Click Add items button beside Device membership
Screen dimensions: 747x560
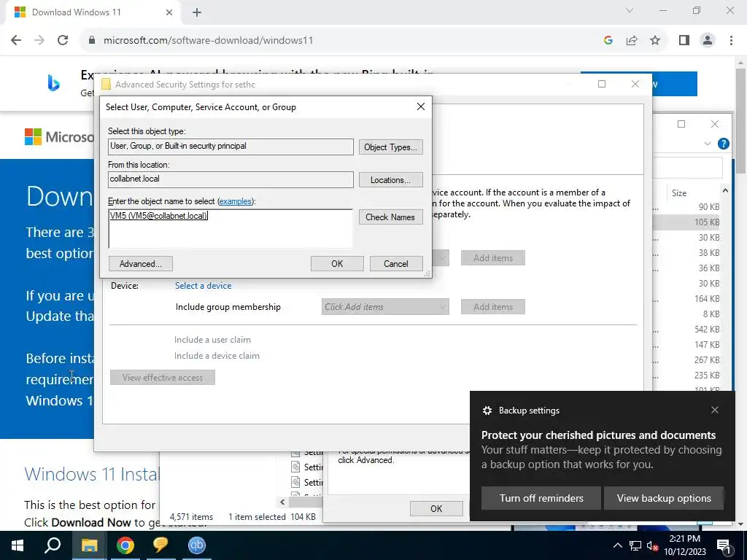point(493,307)
